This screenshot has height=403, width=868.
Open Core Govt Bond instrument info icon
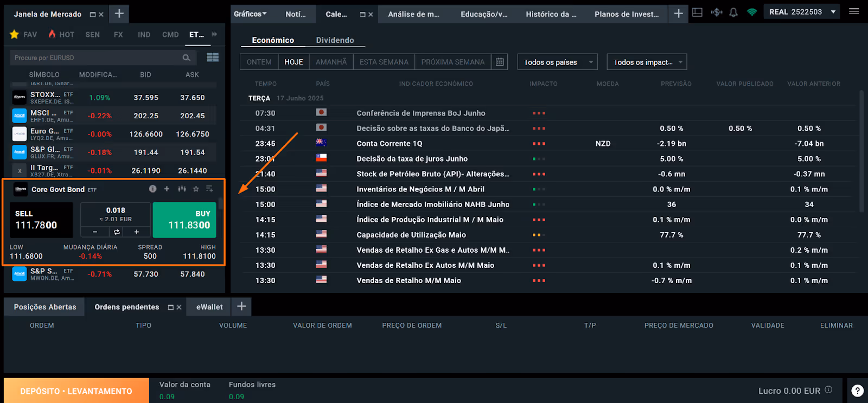pyautogui.click(x=153, y=189)
